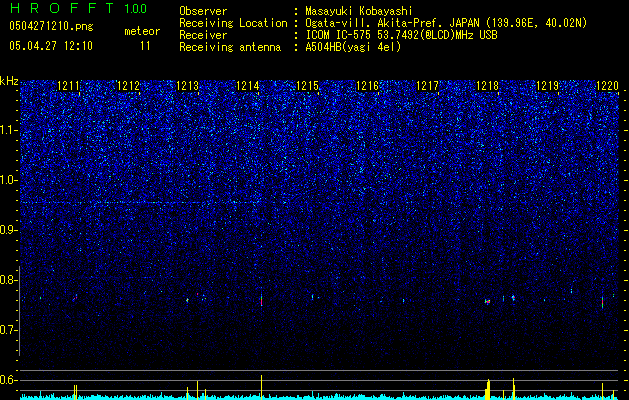Click the kHz axis unit label
This screenshot has width=629, height=400.
pos(9,81)
